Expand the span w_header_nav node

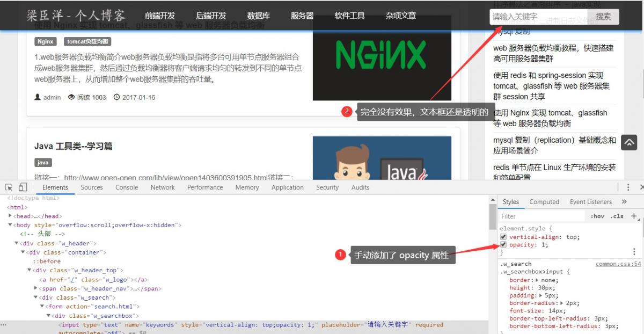coord(36,288)
